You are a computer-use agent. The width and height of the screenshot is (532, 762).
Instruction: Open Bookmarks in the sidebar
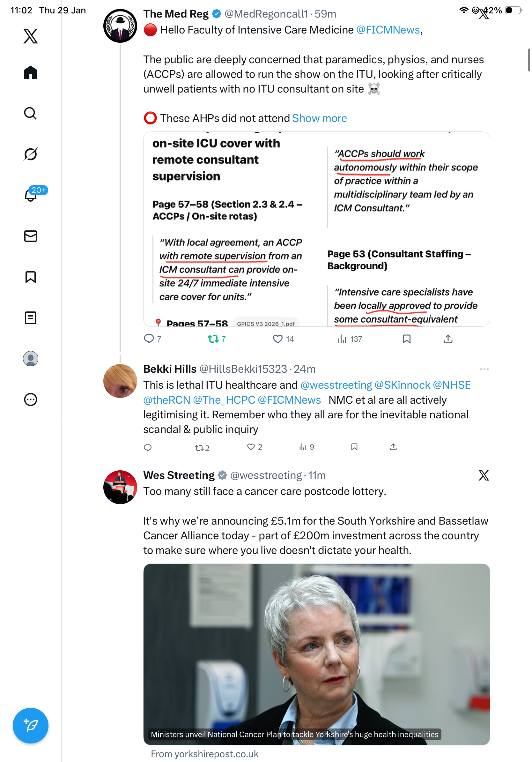[31, 277]
